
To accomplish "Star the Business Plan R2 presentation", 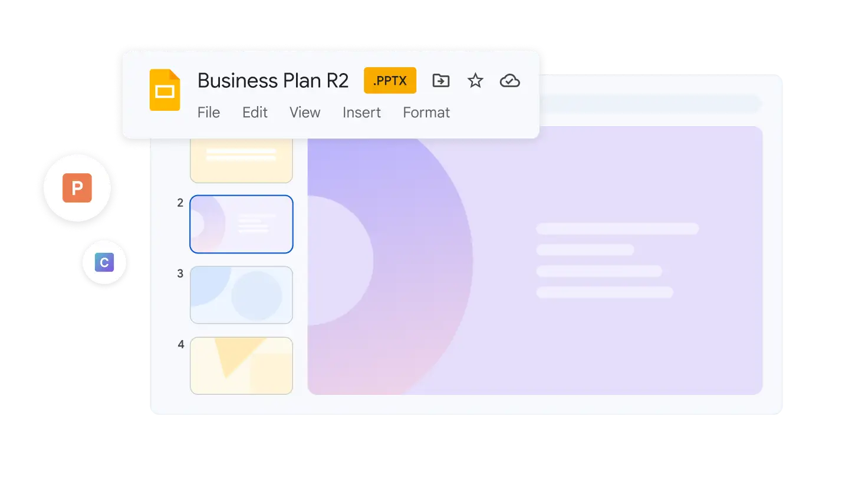I will (x=475, y=81).
